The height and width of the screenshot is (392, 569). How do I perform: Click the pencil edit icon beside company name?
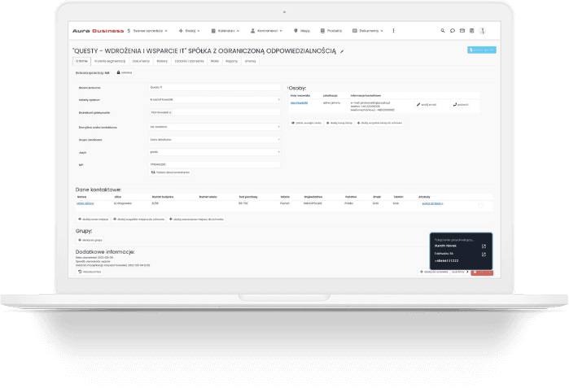[342, 51]
